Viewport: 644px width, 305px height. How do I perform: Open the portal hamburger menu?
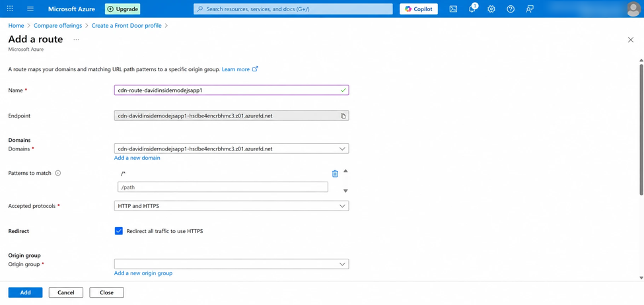click(30, 9)
